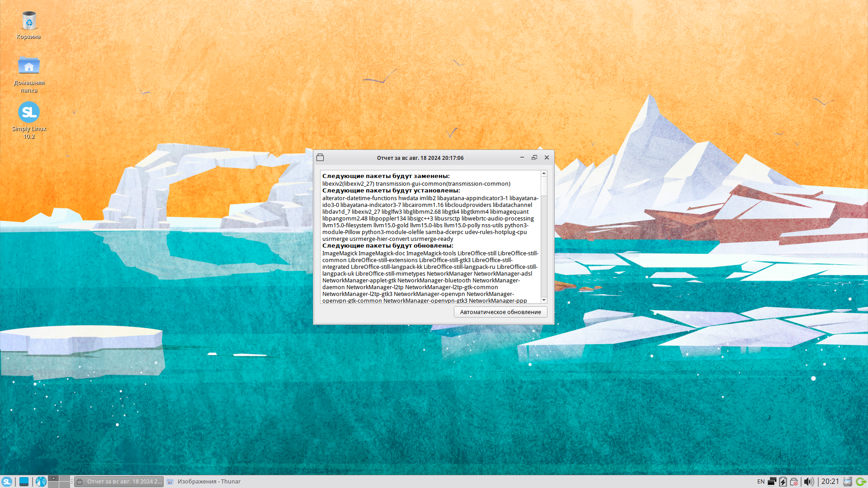This screenshot has width=868, height=488.
Task: Open the volume speaker tray icon
Action: point(809,482)
